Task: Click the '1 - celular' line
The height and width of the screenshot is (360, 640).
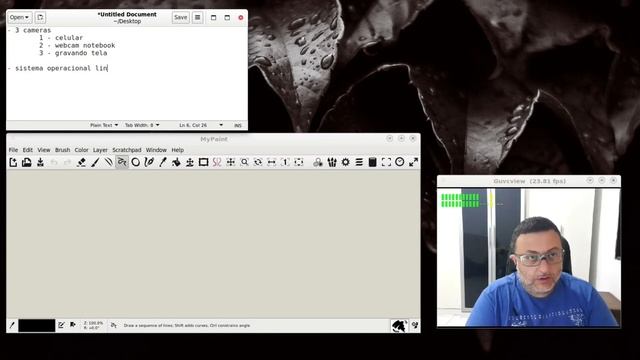Action: coord(61,38)
